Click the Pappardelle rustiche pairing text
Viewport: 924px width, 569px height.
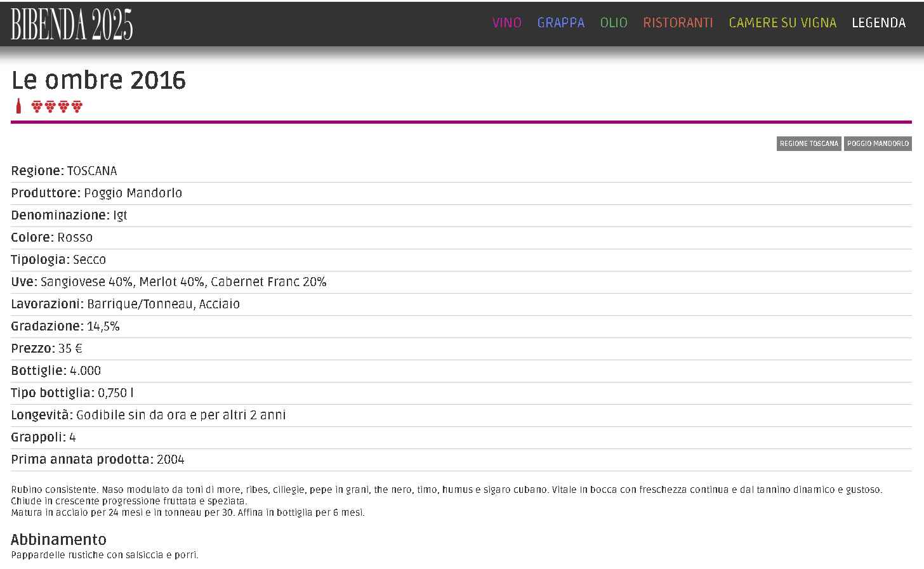(105, 555)
